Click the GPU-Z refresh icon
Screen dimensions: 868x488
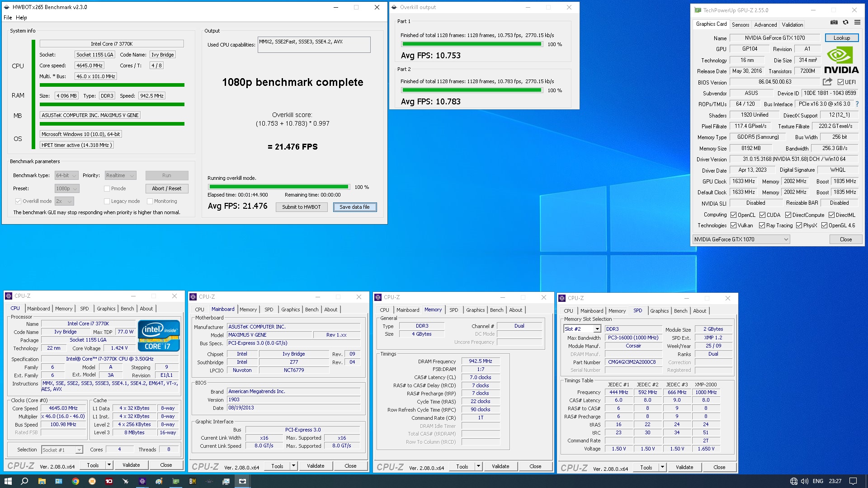[x=845, y=23]
